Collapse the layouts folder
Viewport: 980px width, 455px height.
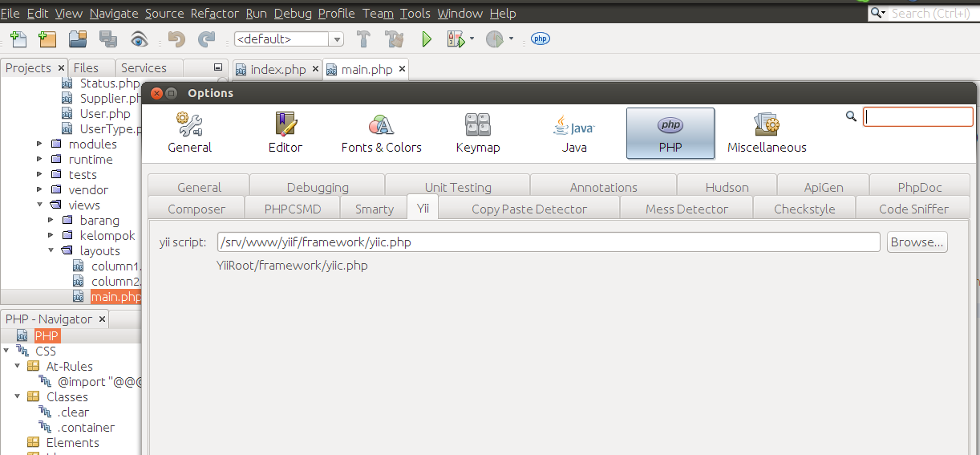(x=51, y=250)
